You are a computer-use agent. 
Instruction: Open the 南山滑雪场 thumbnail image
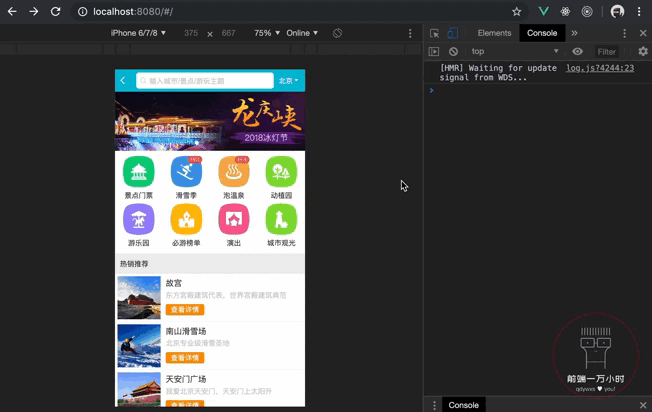tap(139, 346)
